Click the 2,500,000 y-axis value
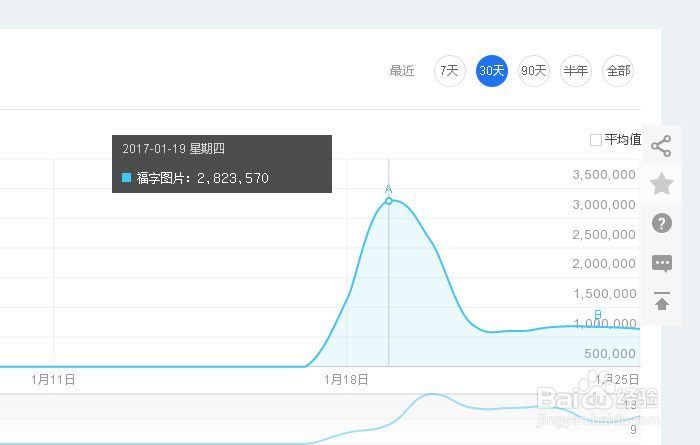 point(604,235)
